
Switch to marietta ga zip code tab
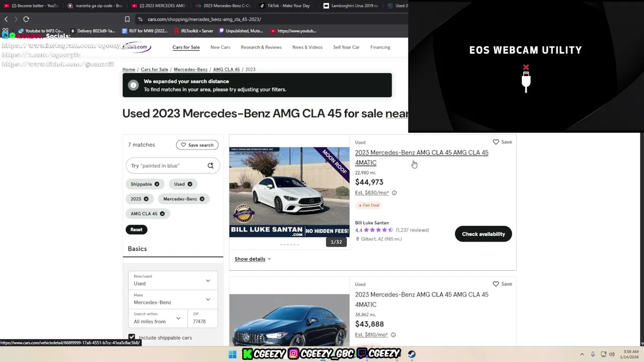(95, 6)
